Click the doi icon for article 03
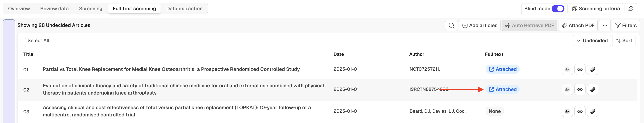The image size is (644, 123). (567, 111)
